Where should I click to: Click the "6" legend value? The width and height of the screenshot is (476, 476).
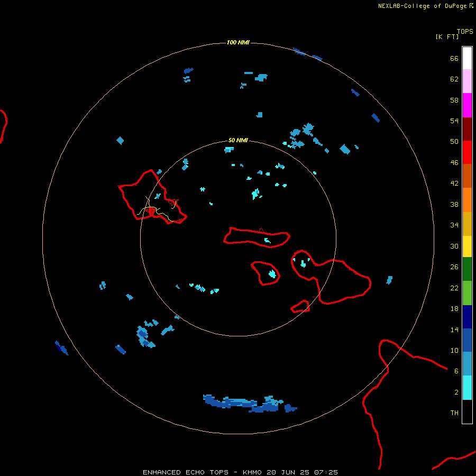[x=456, y=371]
